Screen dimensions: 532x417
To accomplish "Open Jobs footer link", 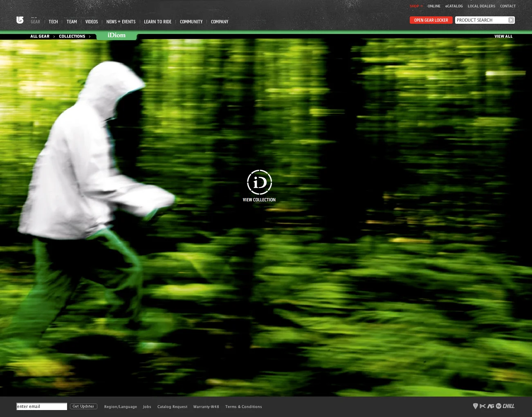I will [147, 407].
